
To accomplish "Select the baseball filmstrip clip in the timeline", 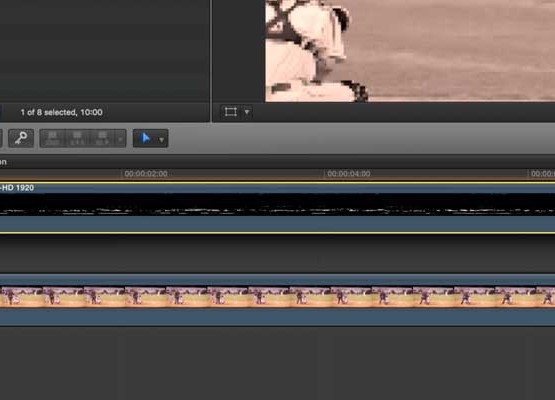I will pos(278,297).
